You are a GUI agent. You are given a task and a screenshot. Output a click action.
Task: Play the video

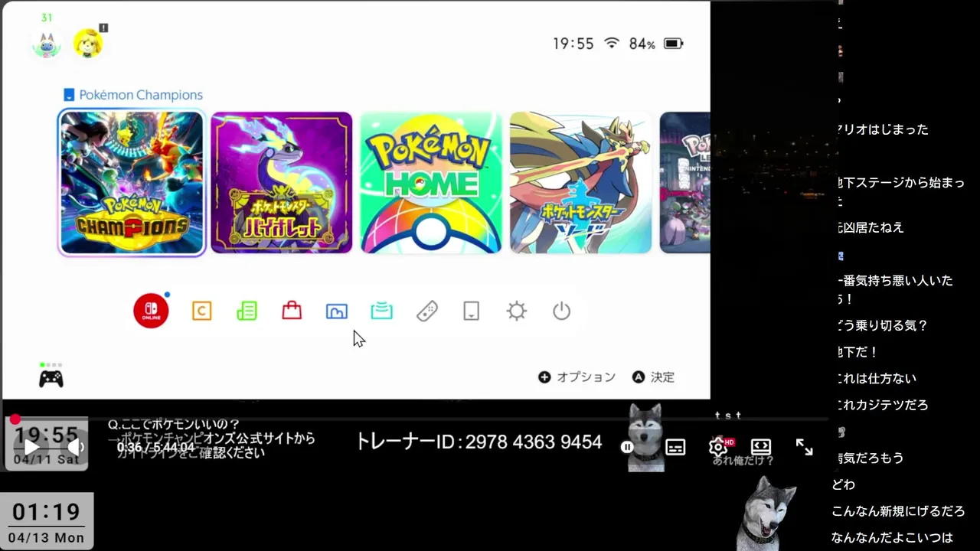pyautogui.click(x=31, y=447)
